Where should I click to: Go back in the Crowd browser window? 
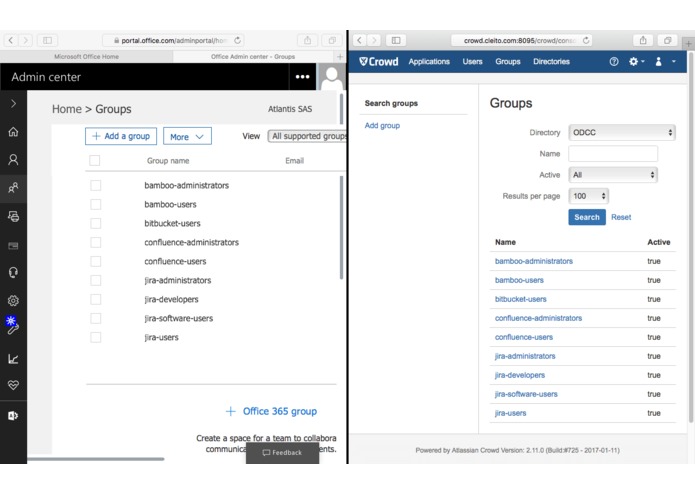click(359, 40)
